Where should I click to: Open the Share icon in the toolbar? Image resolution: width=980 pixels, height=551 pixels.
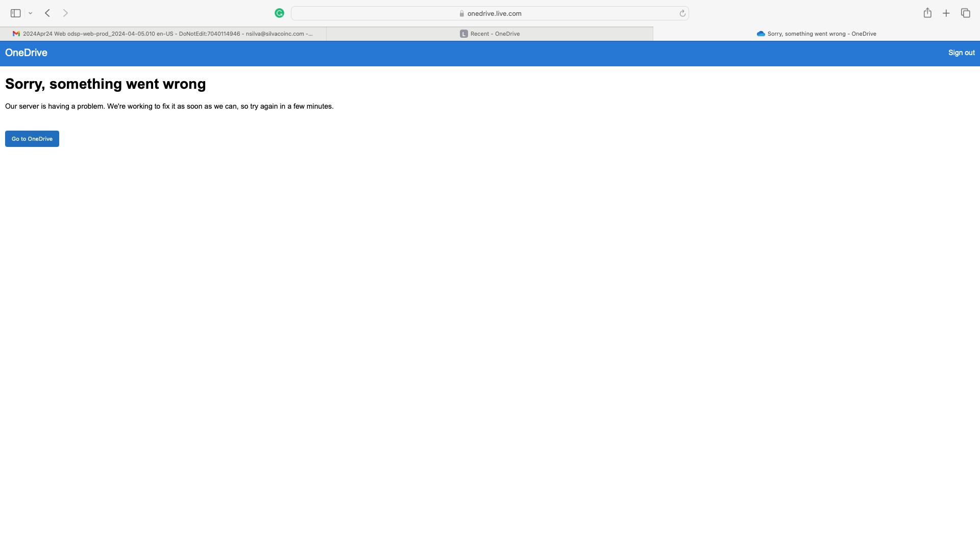click(x=927, y=13)
